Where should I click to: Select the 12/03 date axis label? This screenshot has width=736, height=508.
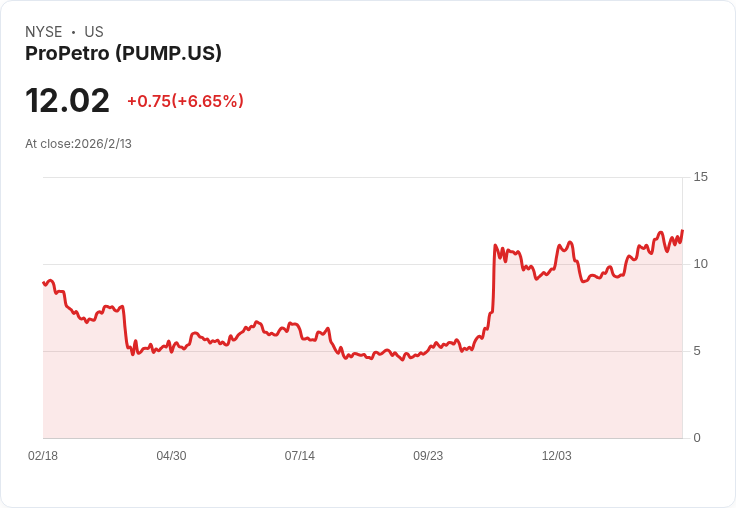[x=557, y=455]
